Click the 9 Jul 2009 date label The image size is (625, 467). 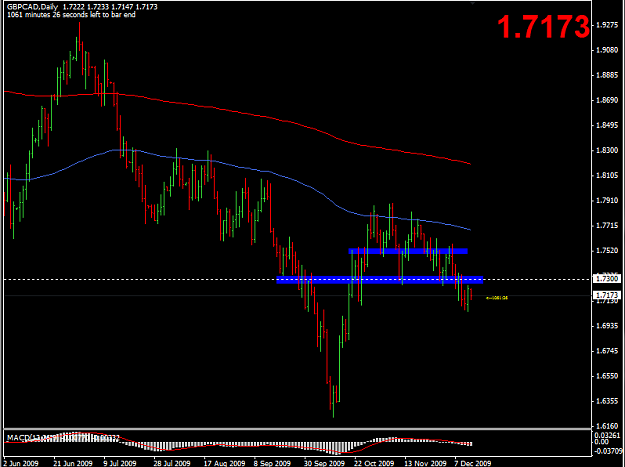(x=120, y=463)
